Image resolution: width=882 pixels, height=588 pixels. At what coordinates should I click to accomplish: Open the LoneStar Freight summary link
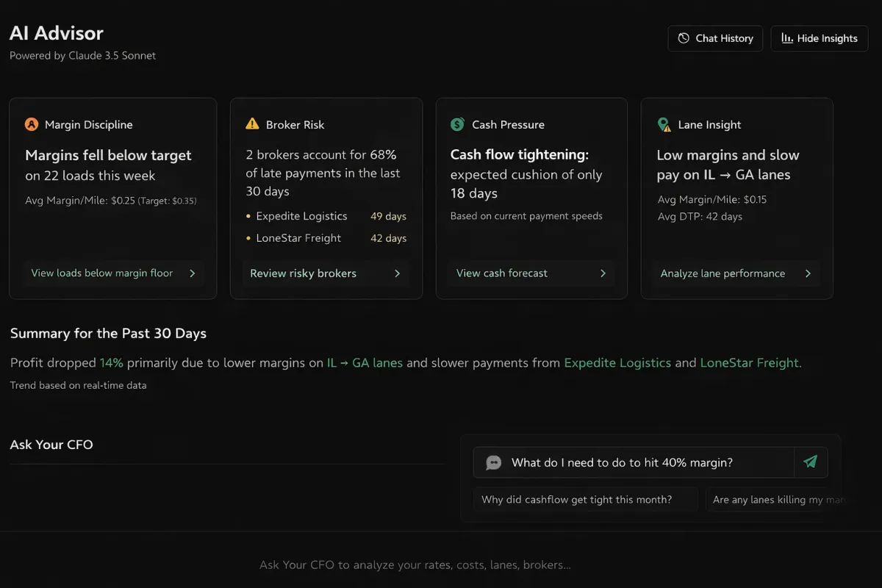750,362
